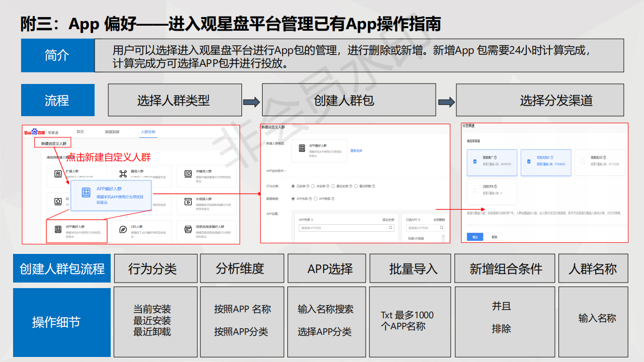Click the 关键词人群 search icon
644x362 pixels.
click(x=188, y=173)
